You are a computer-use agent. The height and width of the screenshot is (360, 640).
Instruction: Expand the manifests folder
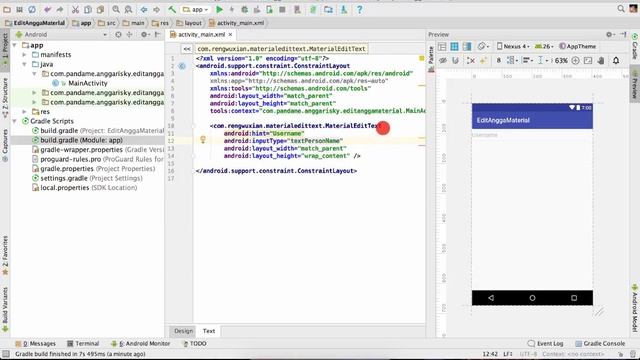24,55
